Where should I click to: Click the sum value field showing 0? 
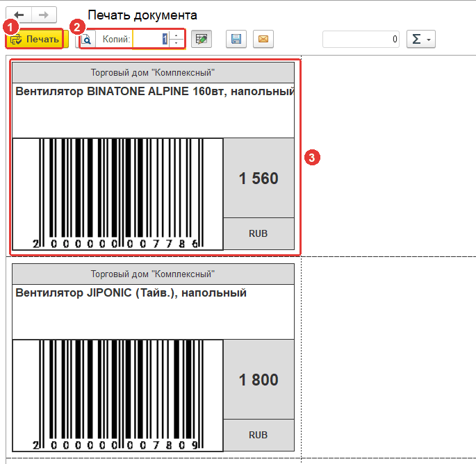click(x=361, y=39)
